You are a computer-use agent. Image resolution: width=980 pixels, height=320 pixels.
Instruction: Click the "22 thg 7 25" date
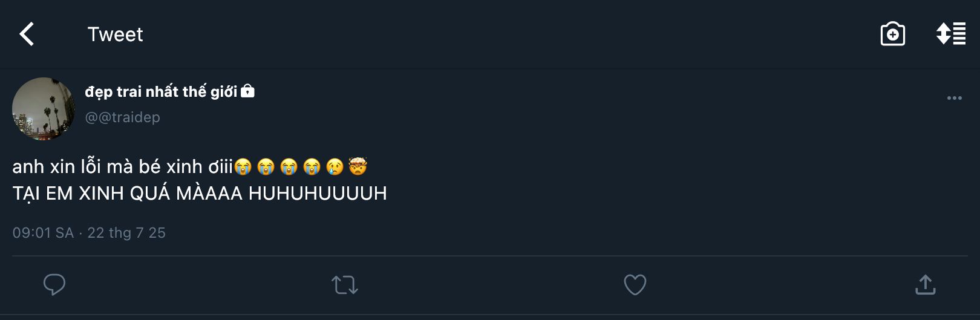pos(126,233)
